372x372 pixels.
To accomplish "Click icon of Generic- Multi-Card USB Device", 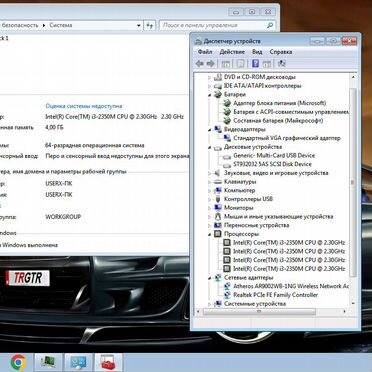I will 227,156.
